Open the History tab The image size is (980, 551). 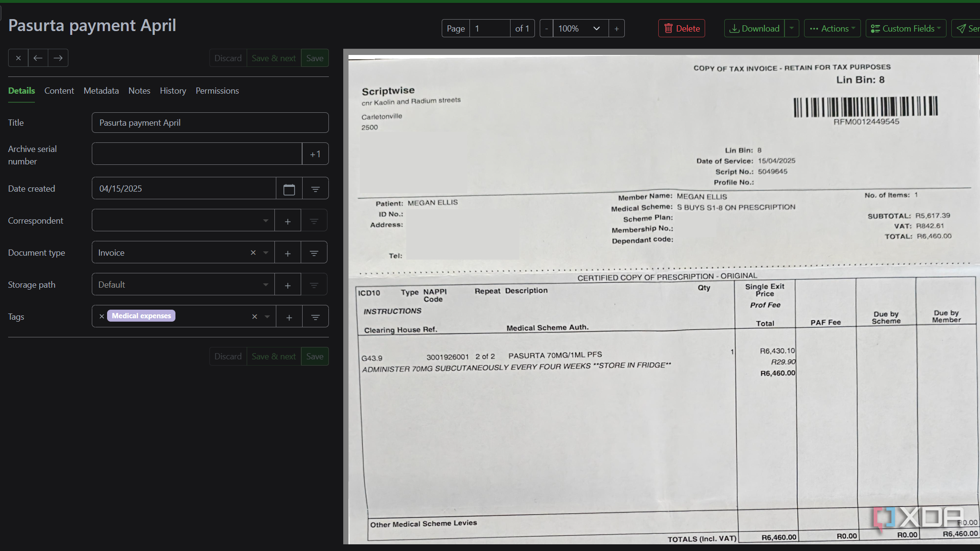pyautogui.click(x=173, y=91)
